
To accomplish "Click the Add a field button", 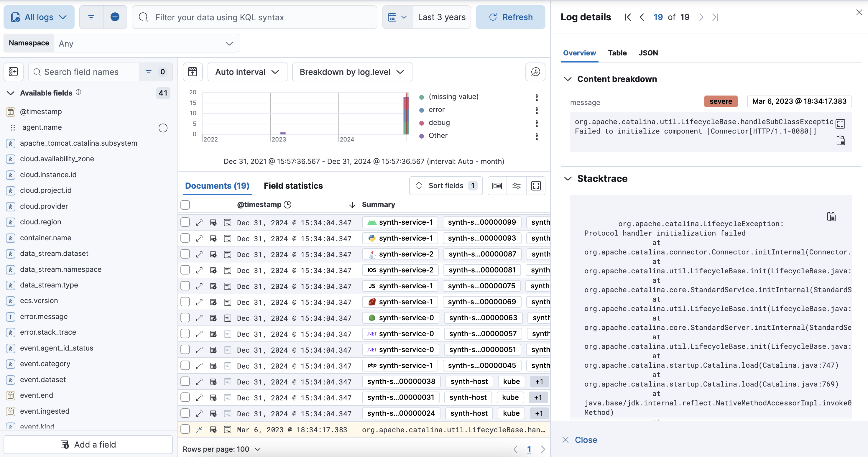I will [x=88, y=445].
